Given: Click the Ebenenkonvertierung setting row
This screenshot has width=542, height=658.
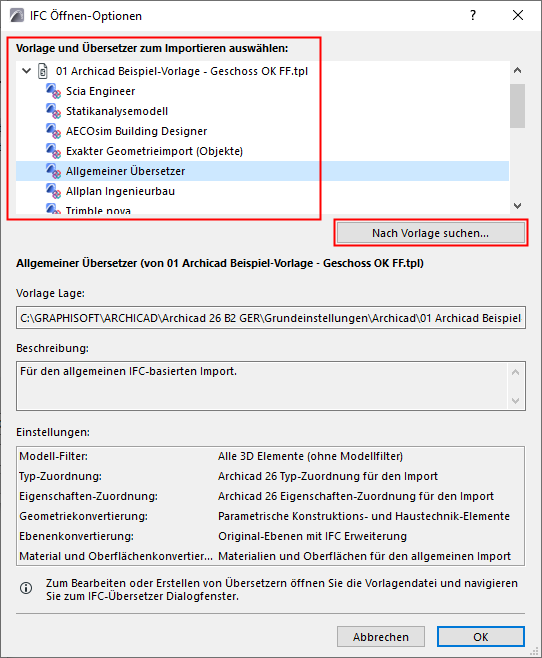Looking at the screenshot, I should tap(271, 536).
